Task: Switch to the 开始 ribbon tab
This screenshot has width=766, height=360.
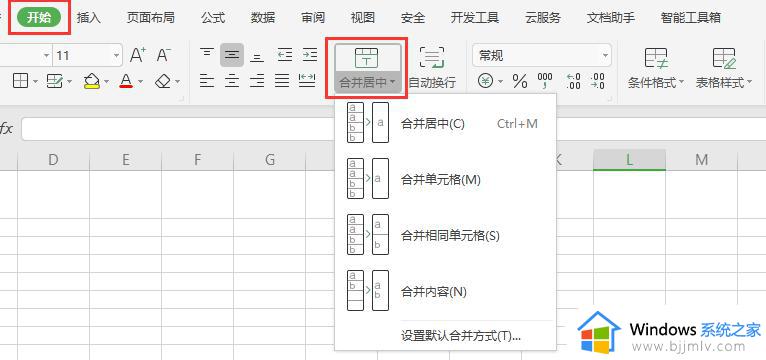Action: click(x=39, y=18)
